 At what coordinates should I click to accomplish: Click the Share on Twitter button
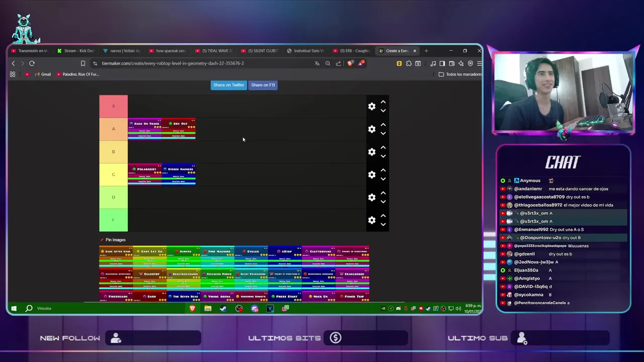tap(229, 85)
